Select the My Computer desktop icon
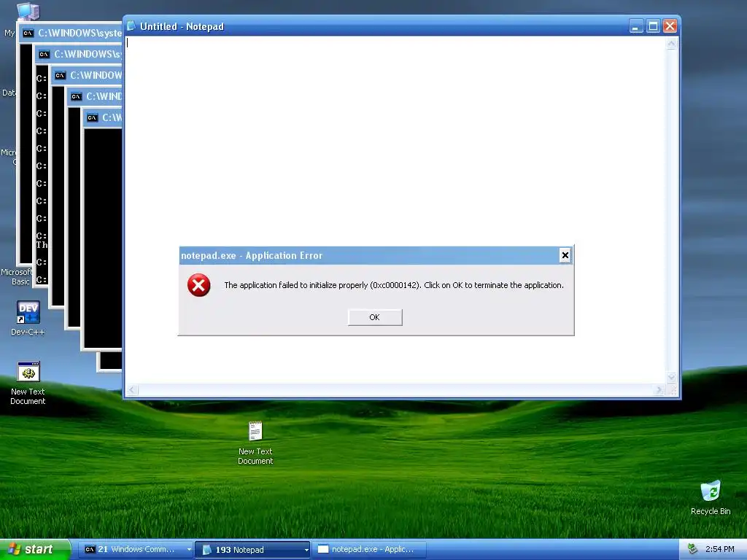Viewport: 747px width, 560px height. (28, 12)
